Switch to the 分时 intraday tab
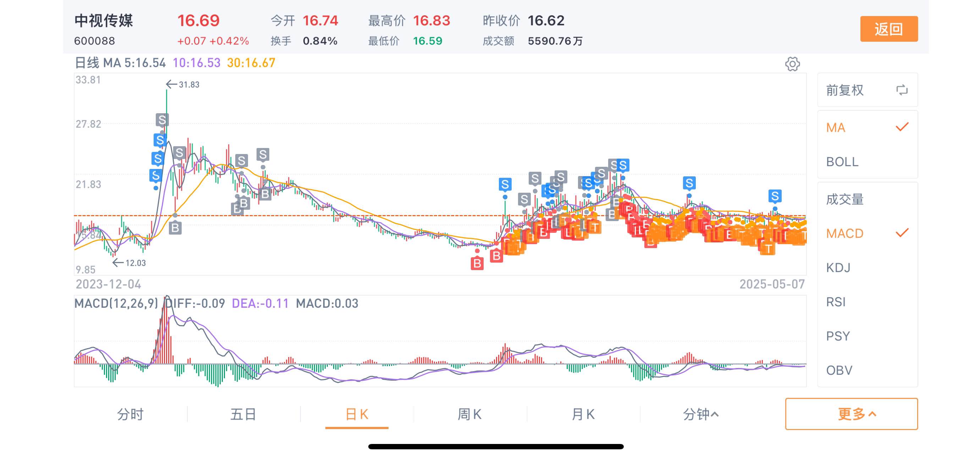This screenshot has height=450, width=980. point(130,414)
